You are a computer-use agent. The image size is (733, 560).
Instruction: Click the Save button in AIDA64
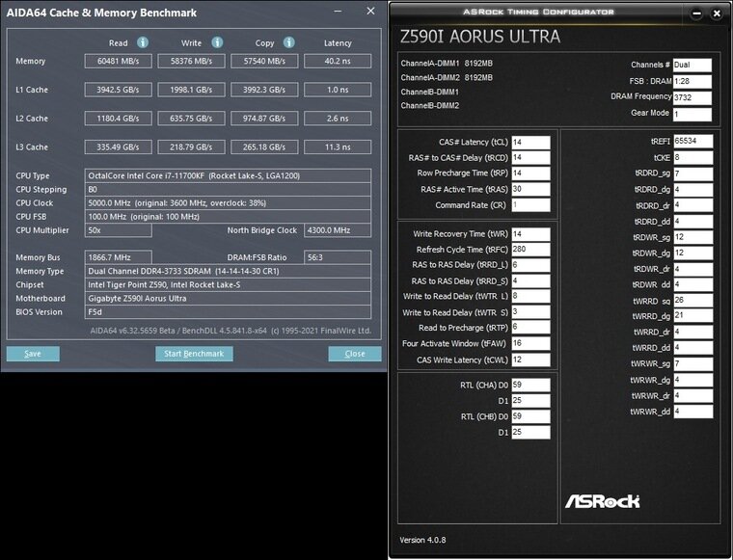tap(33, 354)
